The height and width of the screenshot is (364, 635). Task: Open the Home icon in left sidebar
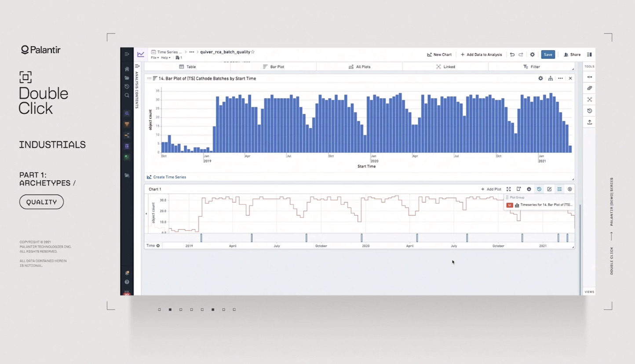click(127, 69)
